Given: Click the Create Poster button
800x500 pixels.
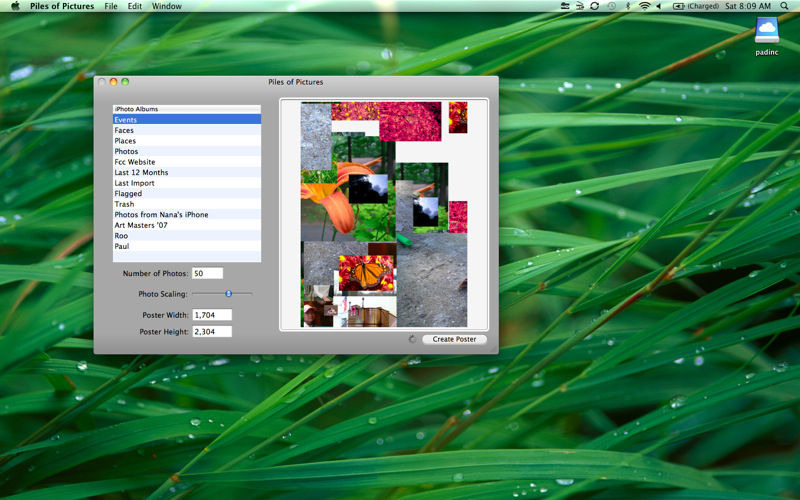Looking at the screenshot, I should pyautogui.click(x=454, y=339).
